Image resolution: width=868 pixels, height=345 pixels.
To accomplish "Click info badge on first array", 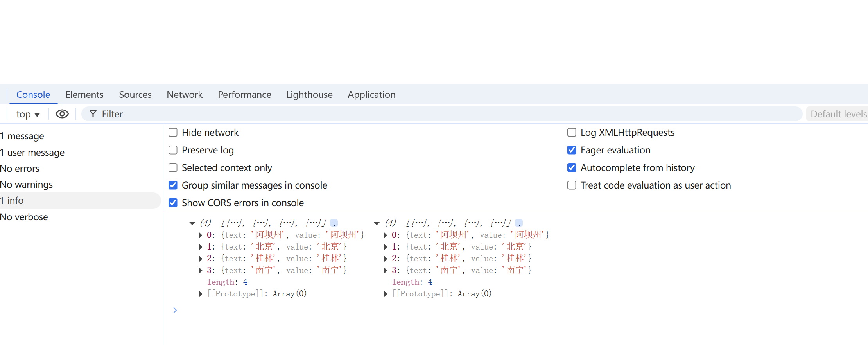I will [334, 223].
